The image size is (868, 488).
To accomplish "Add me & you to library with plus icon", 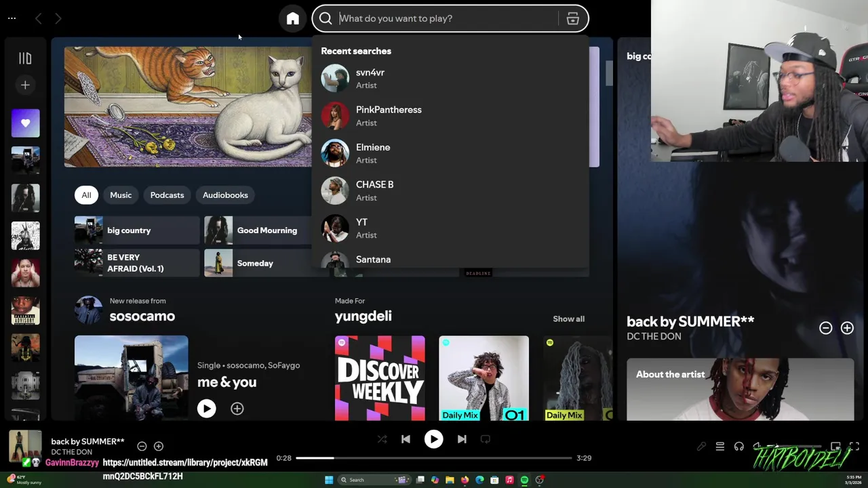I will click(x=237, y=409).
